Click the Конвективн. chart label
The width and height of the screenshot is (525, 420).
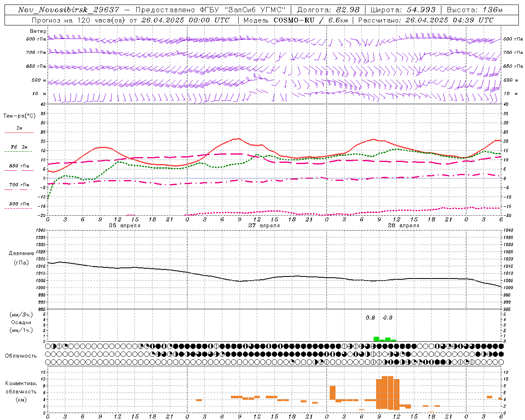(x=21, y=383)
